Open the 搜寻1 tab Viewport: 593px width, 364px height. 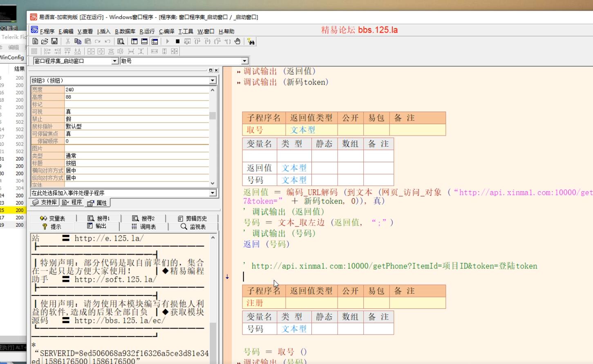(x=99, y=218)
